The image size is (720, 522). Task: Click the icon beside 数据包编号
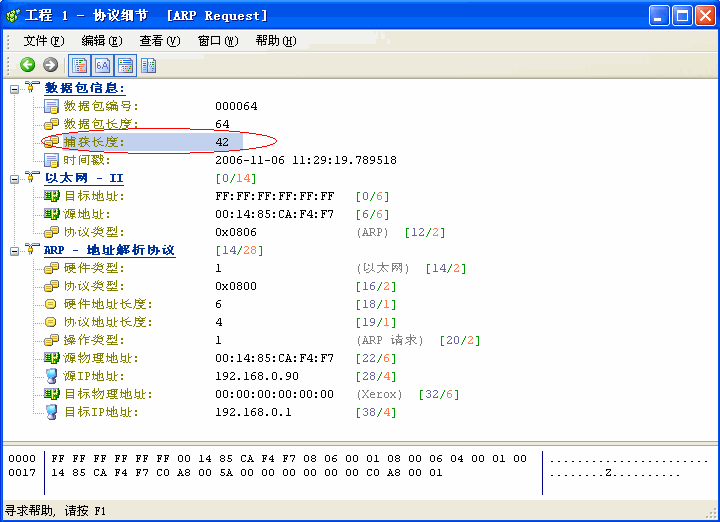pyautogui.click(x=51, y=106)
